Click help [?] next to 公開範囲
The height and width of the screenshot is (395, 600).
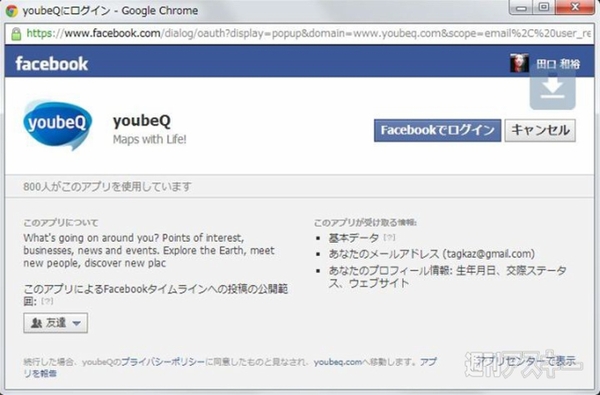pyautogui.click(x=47, y=301)
